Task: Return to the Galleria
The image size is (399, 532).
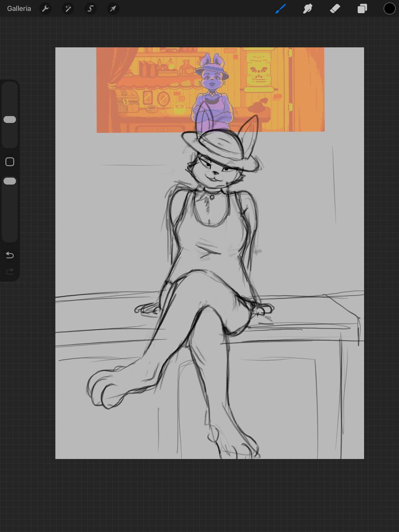Action: click(19, 8)
